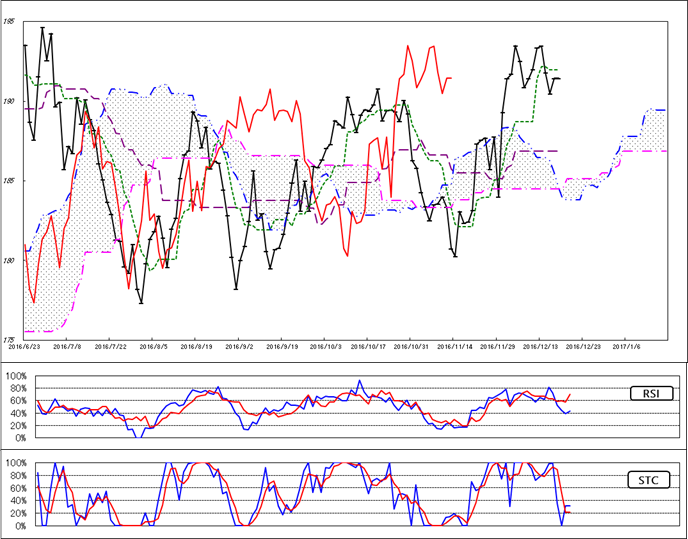Select the 2017/1/6 date axis label
The height and width of the screenshot is (539, 688).
[x=626, y=345]
